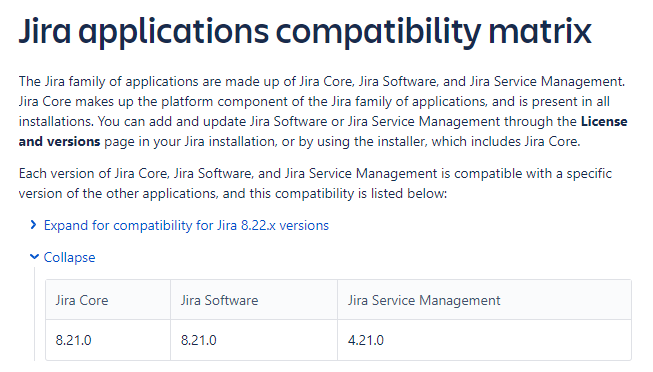Expand compatibility for Jira 8.22.x versions
This screenshot has height=372, width=653.
coord(186,225)
